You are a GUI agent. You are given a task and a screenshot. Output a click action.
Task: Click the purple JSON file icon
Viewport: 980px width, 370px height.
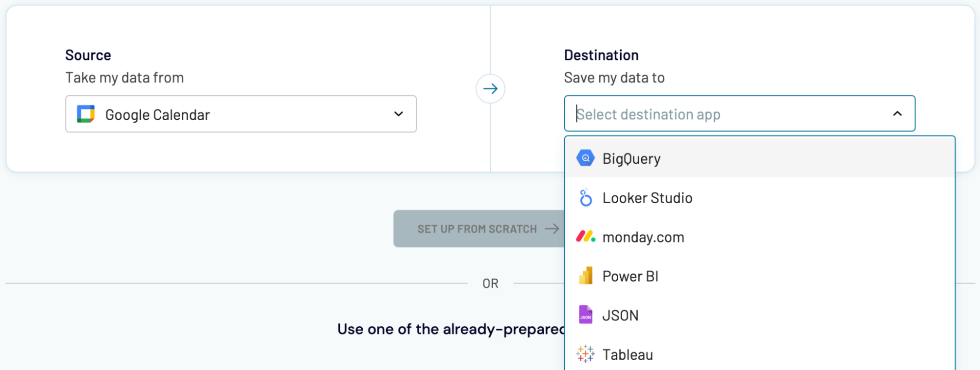[585, 315]
